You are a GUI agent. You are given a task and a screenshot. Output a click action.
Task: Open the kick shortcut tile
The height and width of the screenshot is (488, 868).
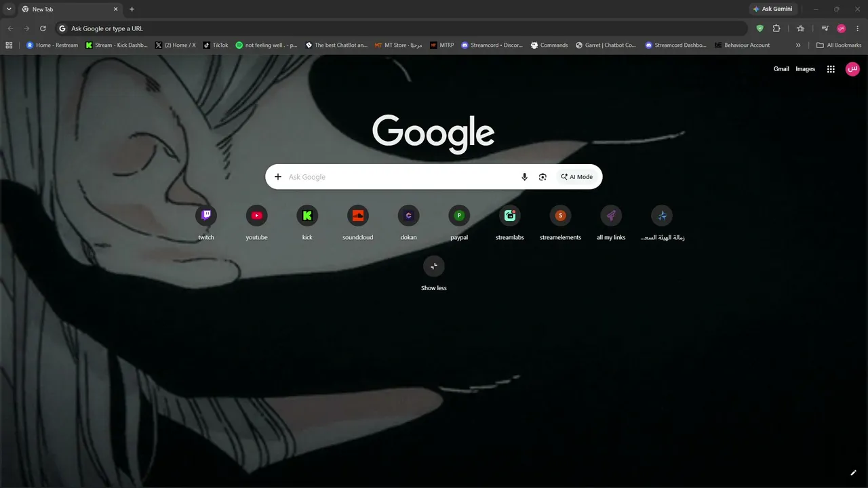point(307,223)
